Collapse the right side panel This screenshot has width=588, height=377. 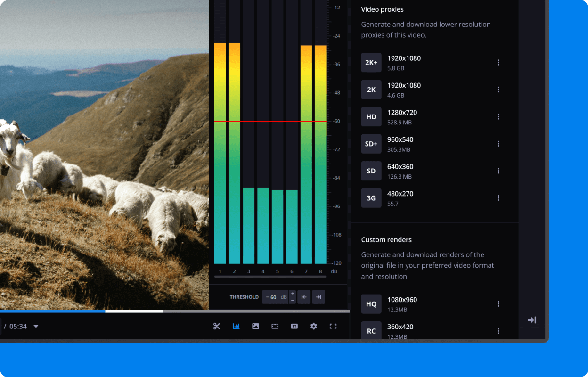pyautogui.click(x=532, y=320)
